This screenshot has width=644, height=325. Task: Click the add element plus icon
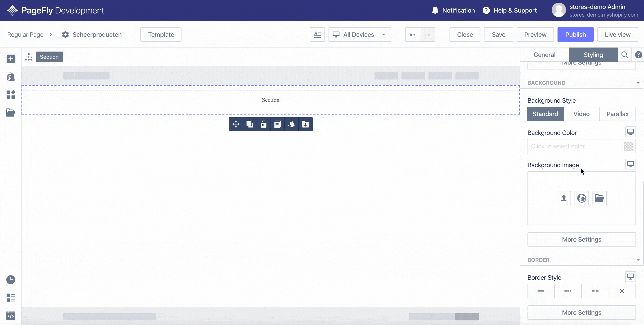point(11,59)
